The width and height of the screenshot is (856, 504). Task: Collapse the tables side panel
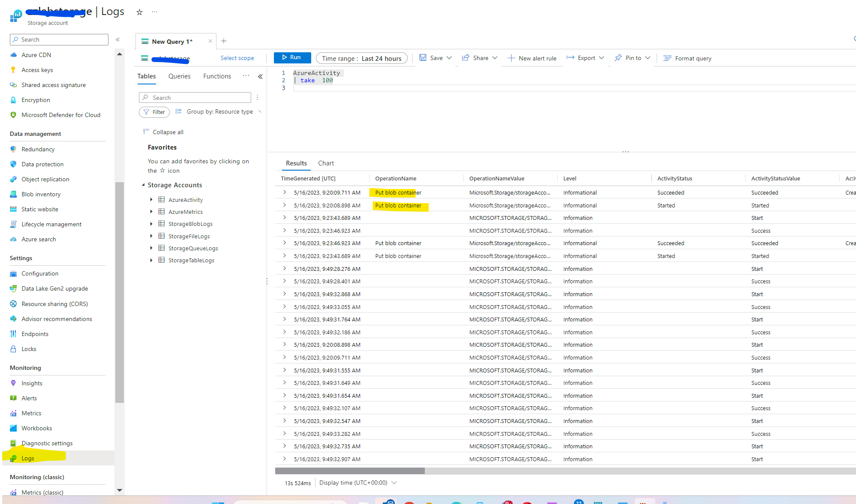click(x=260, y=76)
